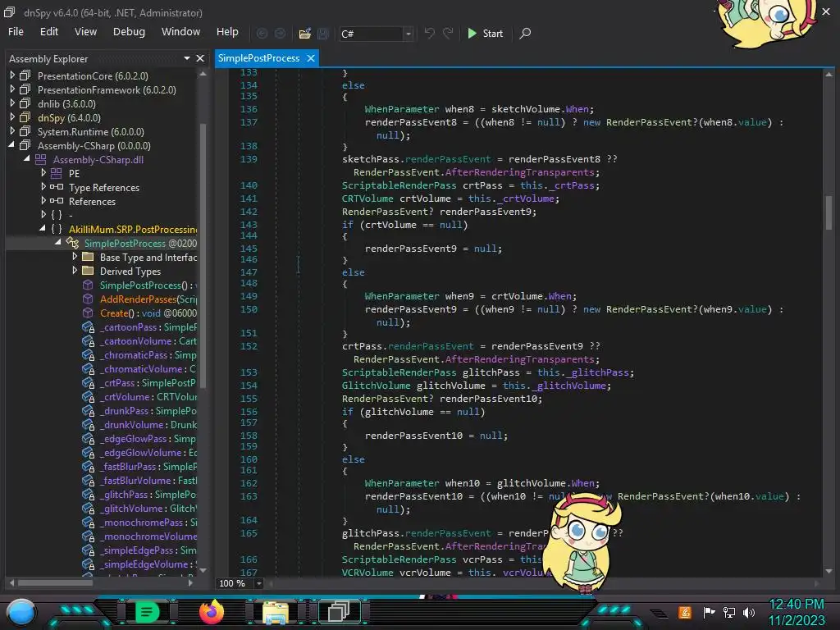This screenshot has height=630, width=840.
Task: Select the _edgeGlowVolume field icon
Action: click(88, 453)
